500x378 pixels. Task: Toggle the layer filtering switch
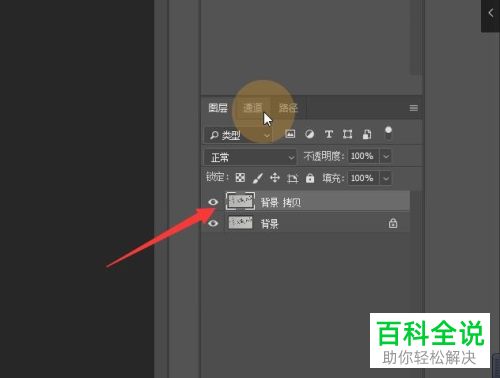coord(388,133)
